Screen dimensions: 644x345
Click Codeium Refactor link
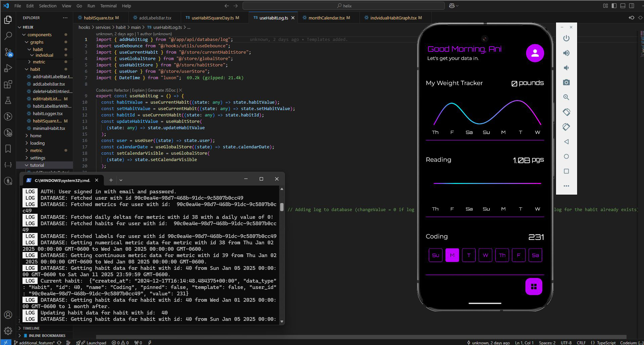(122, 90)
